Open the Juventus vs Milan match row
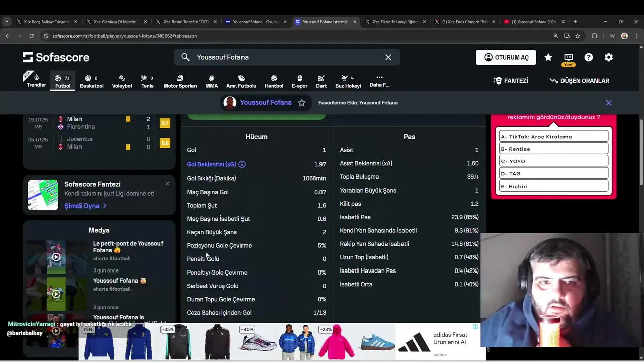Screen dimensions: 644x362 pos(99,143)
